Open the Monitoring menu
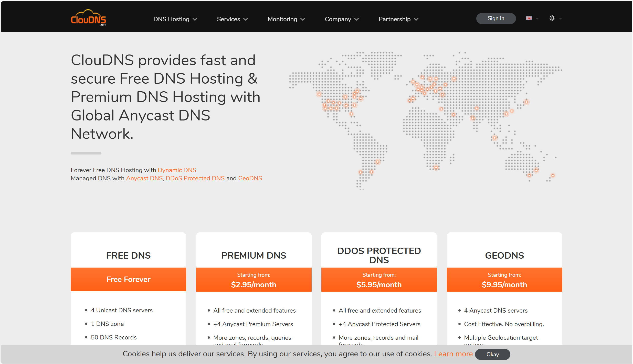The height and width of the screenshot is (364, 633). point(282,19)
